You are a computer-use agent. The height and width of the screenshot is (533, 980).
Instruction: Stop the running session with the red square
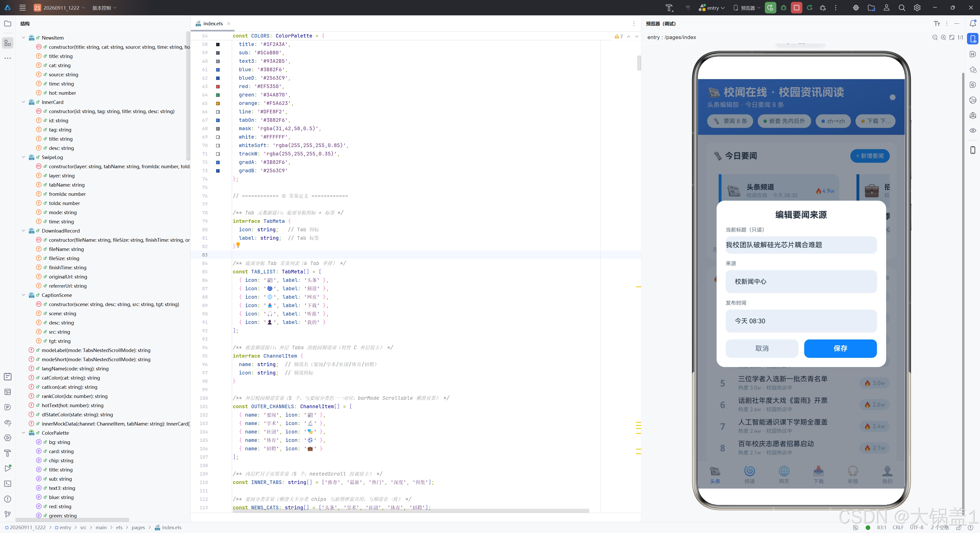[x=796, y=8]
